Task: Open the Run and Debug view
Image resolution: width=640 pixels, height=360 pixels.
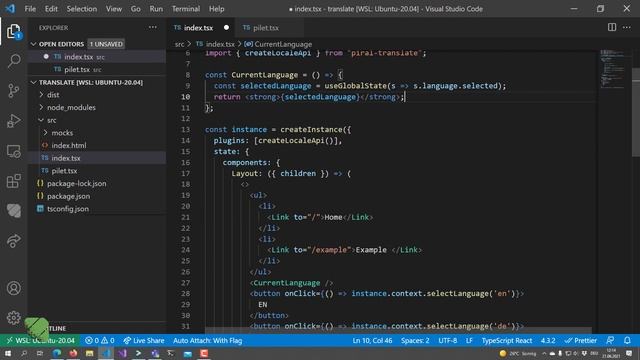Action: pos(13,121)
